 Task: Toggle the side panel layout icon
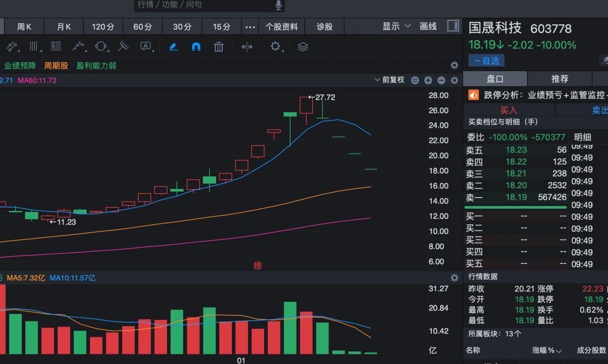(x=453, y=26)
